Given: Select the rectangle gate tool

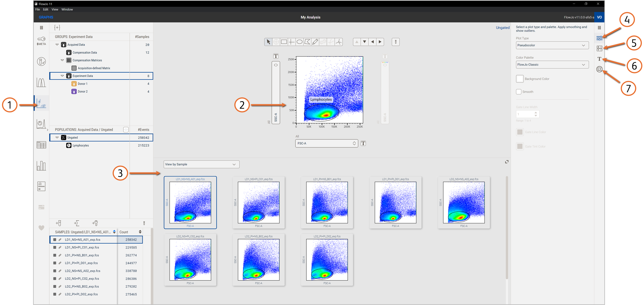Looking at the screenshot, I should tap(284, 42).
